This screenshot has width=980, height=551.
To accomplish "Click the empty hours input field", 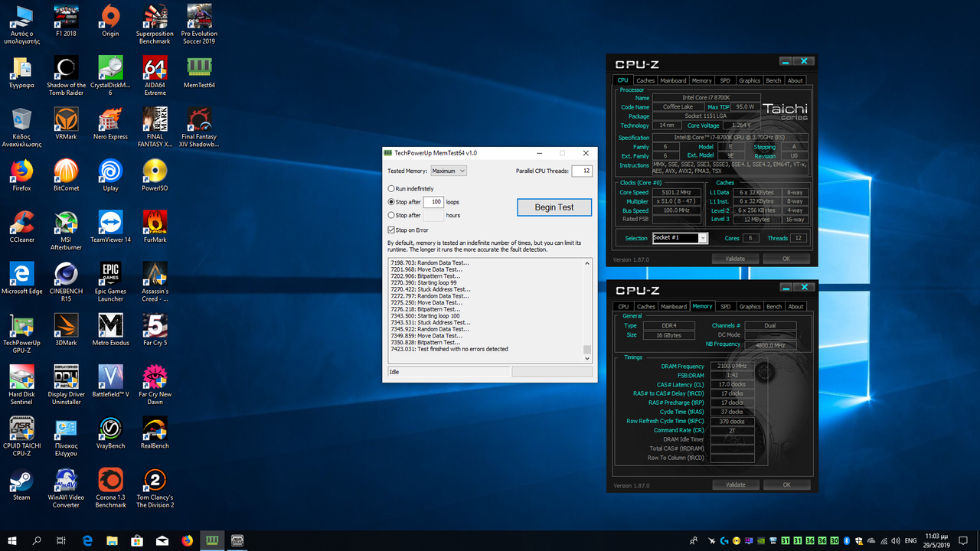I will [x=433, y=215].
